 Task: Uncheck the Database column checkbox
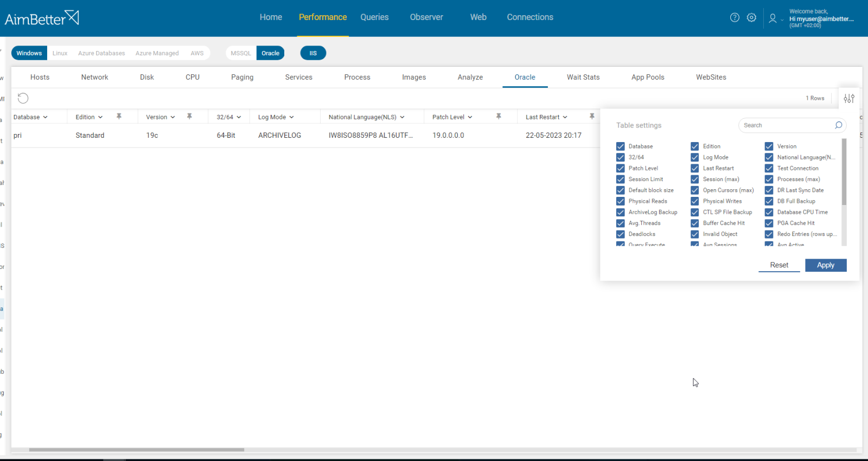coord(621,146)
